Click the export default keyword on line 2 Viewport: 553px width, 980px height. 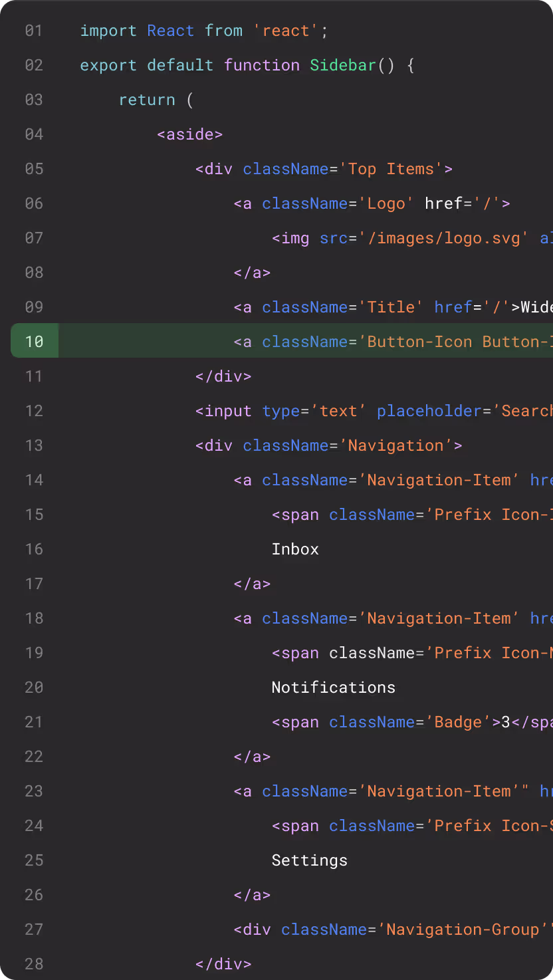tap(143, 65)
